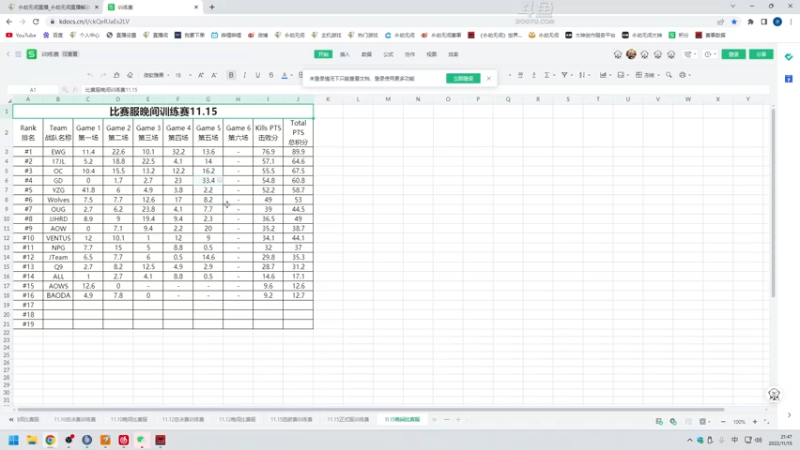Decrease font size with the smaller A icon
Viewport: 800px width, 450px height.
point(214,75)
